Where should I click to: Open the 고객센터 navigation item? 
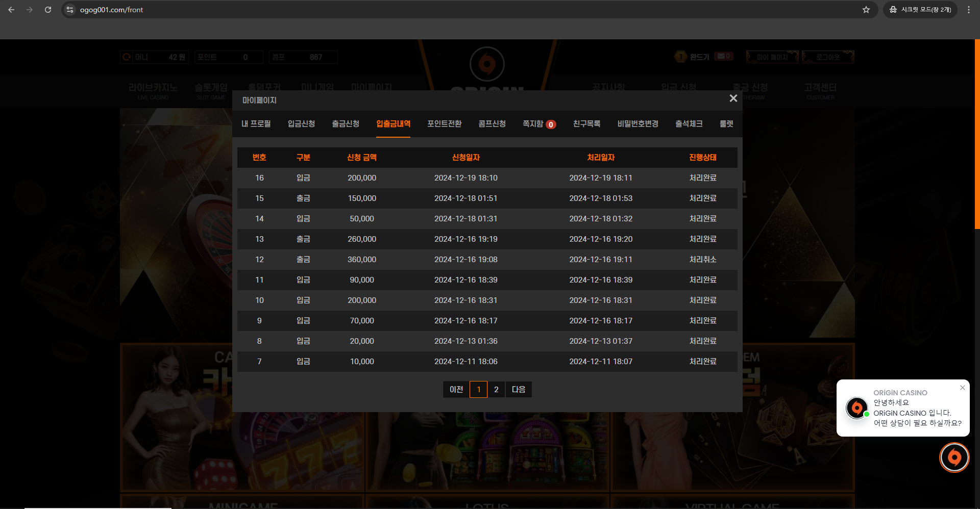[x=820, y=91]
